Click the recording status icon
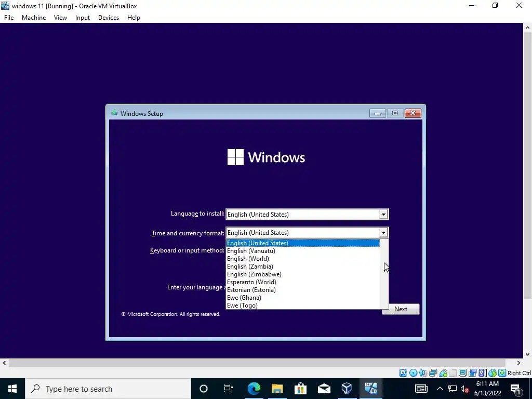Viewport: 532px width, 399px height. [472, 373]
